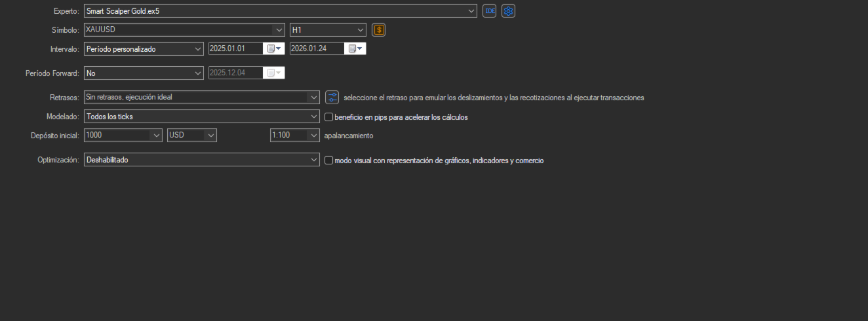Open start date calendar picker
Image resolution: width=868 pixels, height=321 pixels.
point(274,48)
